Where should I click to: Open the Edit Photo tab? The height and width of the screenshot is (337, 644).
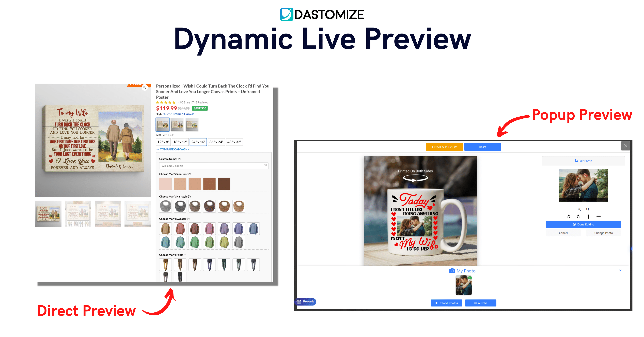(583, 161)
